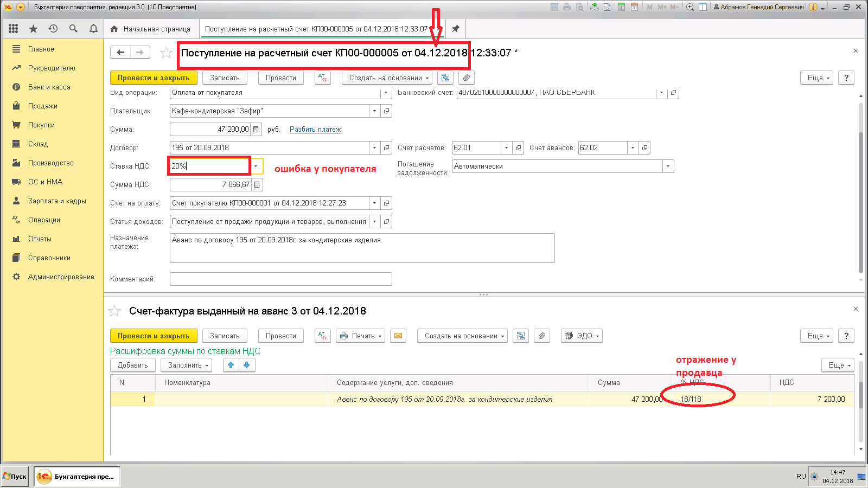Open the Администрирование section
The height and width of the screenshot is (488, 868).
[61, 277]
